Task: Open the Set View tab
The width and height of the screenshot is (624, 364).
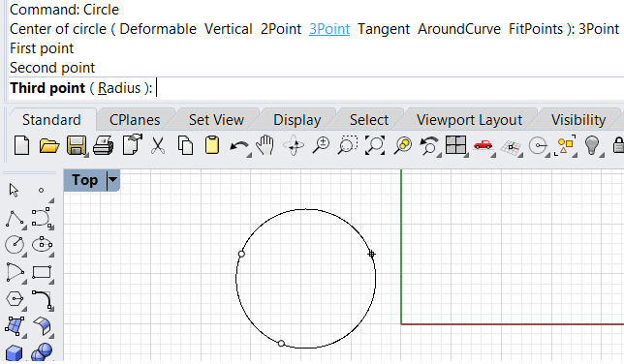Action: [x=216, y=120]
